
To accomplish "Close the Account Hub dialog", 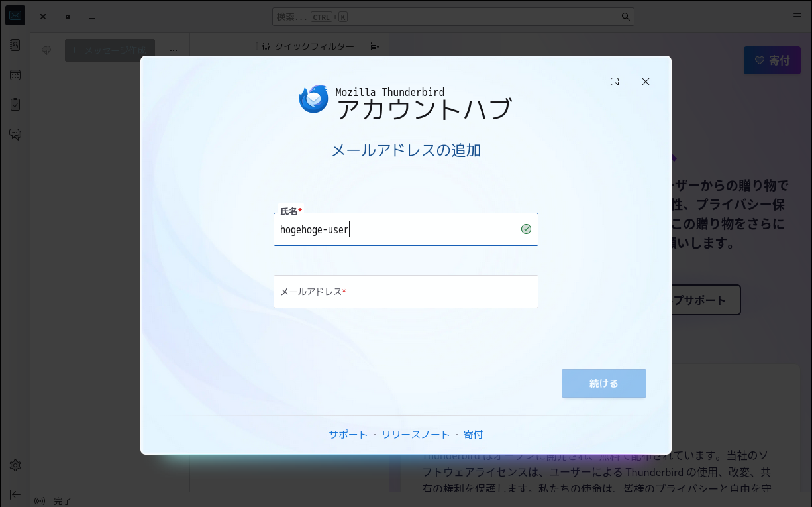I will pos(646,82).
